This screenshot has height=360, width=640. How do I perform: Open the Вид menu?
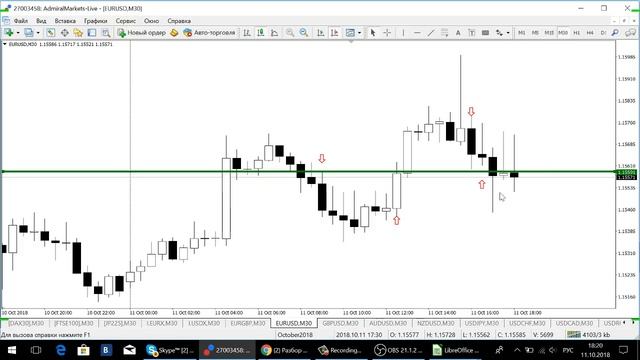coord(41,21)
